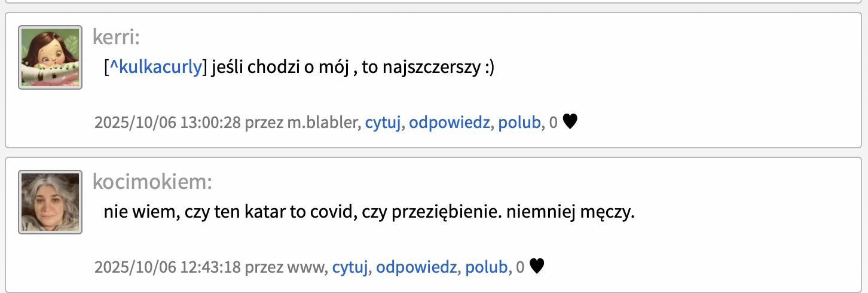The width and height of the screenshot is (868, 293).
Task: Open the kocimokiem username profile
Action: pos(152,182)
